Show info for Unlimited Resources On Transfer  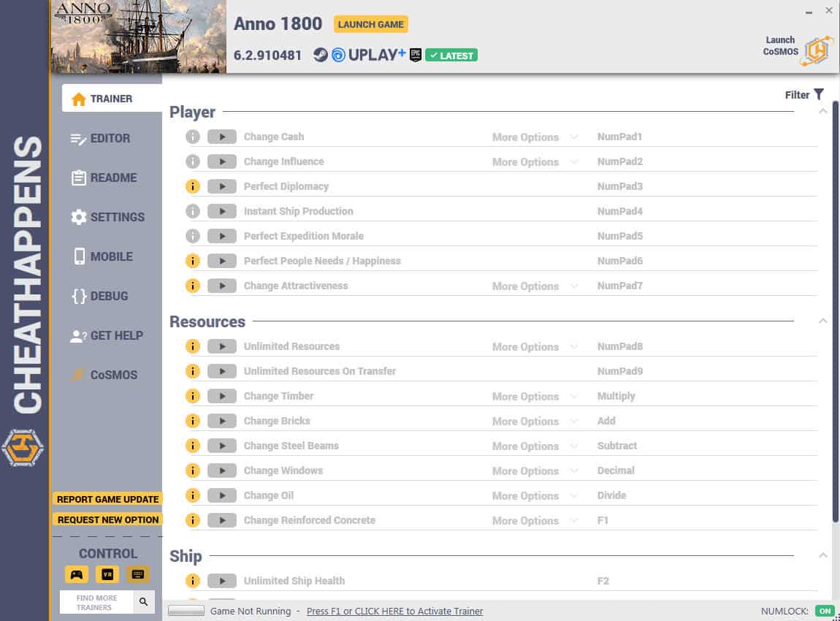coord(193,371)
